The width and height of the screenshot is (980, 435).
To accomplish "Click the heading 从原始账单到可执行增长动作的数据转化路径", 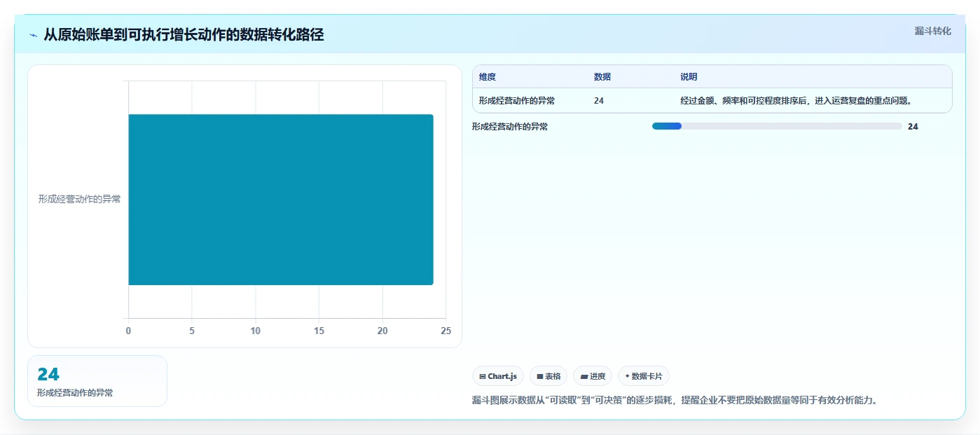I will pyautogui.click(x=184, y=35).
